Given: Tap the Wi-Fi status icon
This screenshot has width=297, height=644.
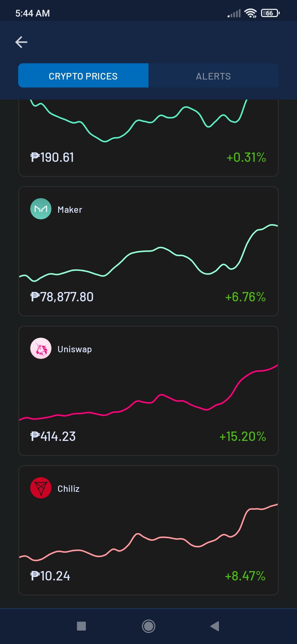Looking at the screenshot, I should coord(251,13).
